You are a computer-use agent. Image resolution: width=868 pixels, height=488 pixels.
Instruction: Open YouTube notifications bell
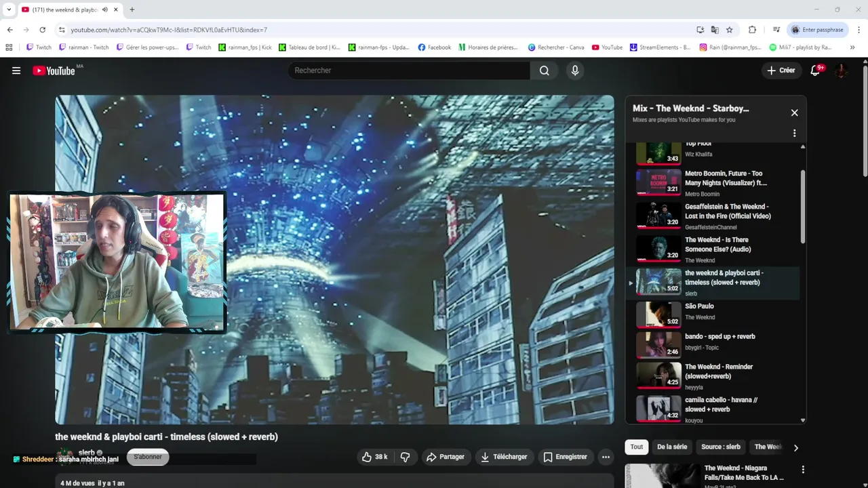coord(816,70)
